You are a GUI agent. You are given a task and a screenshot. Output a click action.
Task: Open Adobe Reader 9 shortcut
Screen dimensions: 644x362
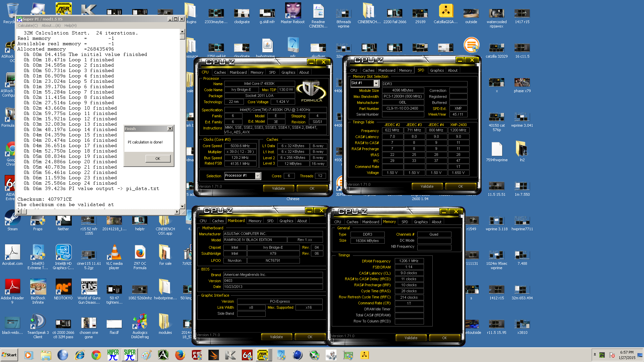point(12,292)
